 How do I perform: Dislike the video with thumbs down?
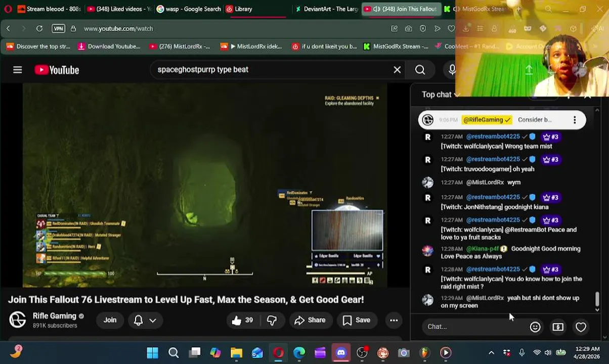(272, 320)
